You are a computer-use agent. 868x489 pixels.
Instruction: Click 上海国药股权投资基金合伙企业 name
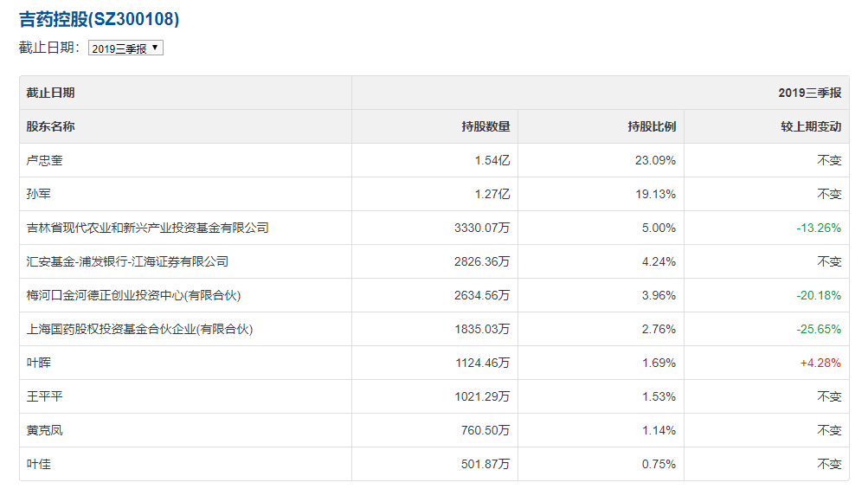139,329
